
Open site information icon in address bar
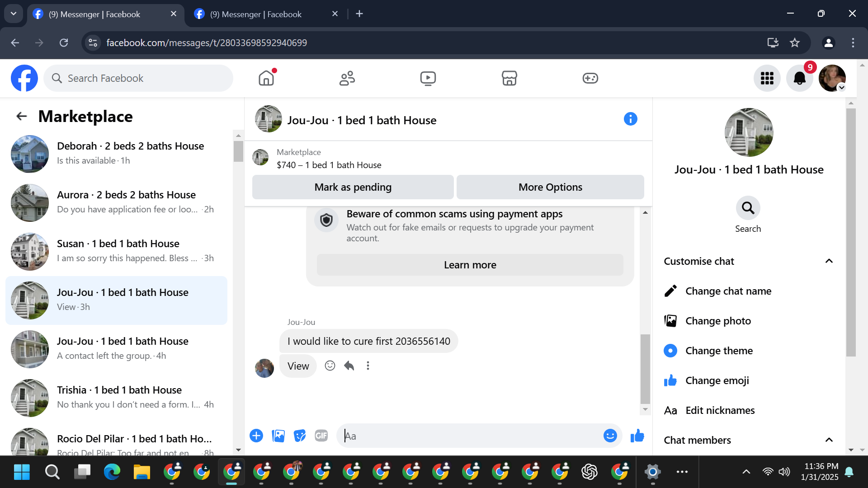[93, 42]
